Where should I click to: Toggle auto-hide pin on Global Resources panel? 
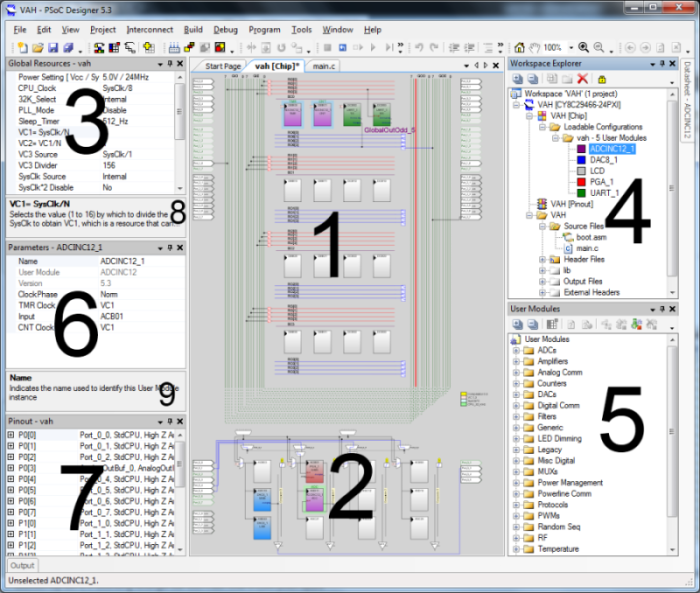point(170,63)
